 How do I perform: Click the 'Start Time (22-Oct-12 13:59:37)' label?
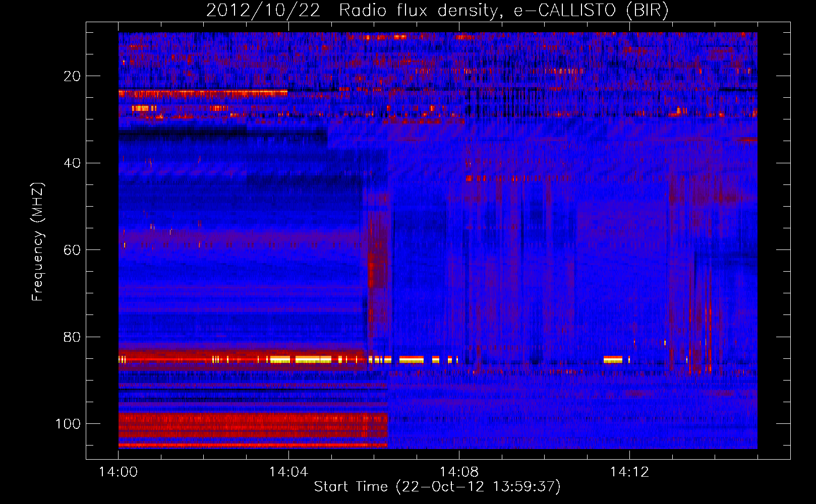click(437, 487)
